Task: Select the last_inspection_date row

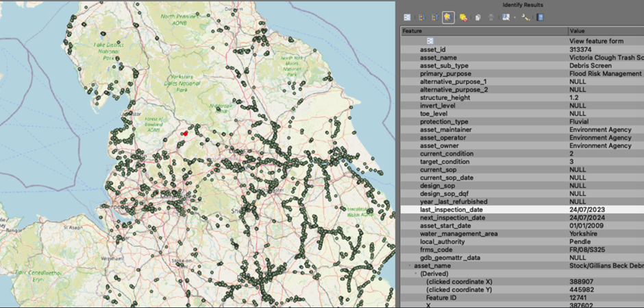Action: (x=453, y=209)
